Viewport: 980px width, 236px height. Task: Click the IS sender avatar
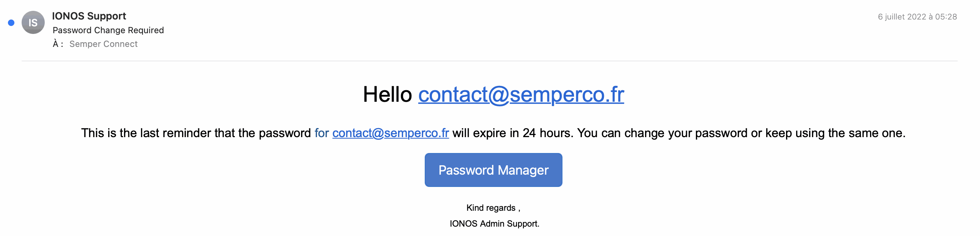coord(33,23)
